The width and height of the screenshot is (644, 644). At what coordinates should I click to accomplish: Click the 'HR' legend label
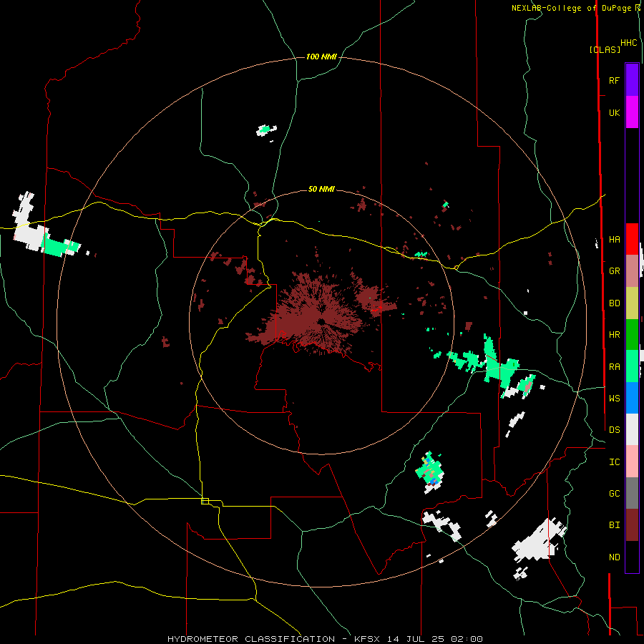pos(615,335)
